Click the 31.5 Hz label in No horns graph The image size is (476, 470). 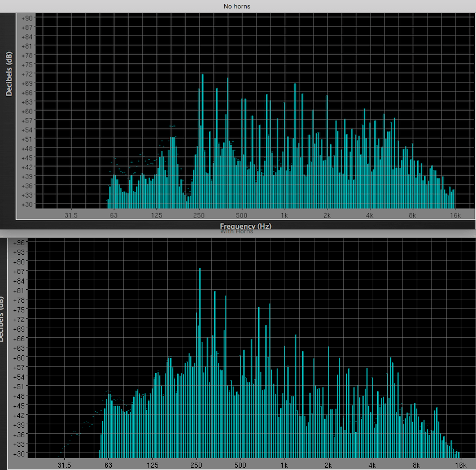(71, 216)
